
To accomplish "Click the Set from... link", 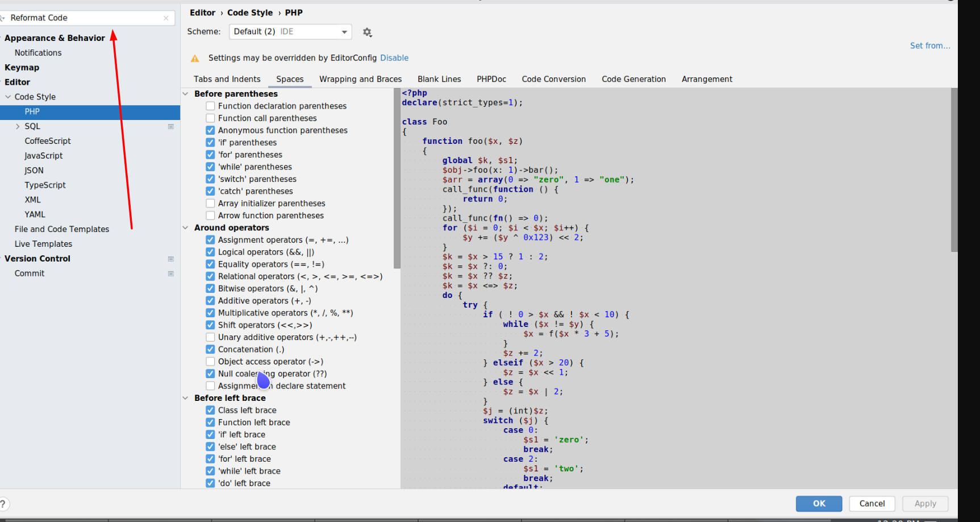I will coord(930,45).
